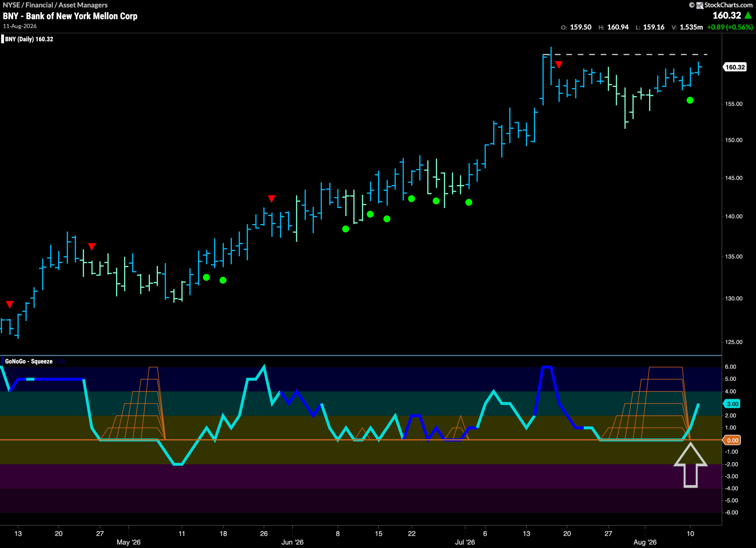The height and width of the screenshot is (548, 756).
Task: Click the 145.00 price axis label
Action: click(734, 178)
